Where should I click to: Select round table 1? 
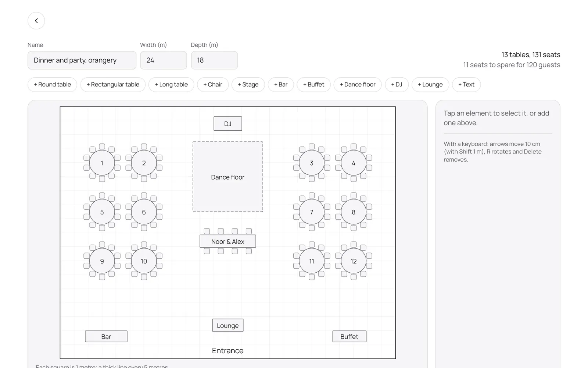tap(102, 163)
